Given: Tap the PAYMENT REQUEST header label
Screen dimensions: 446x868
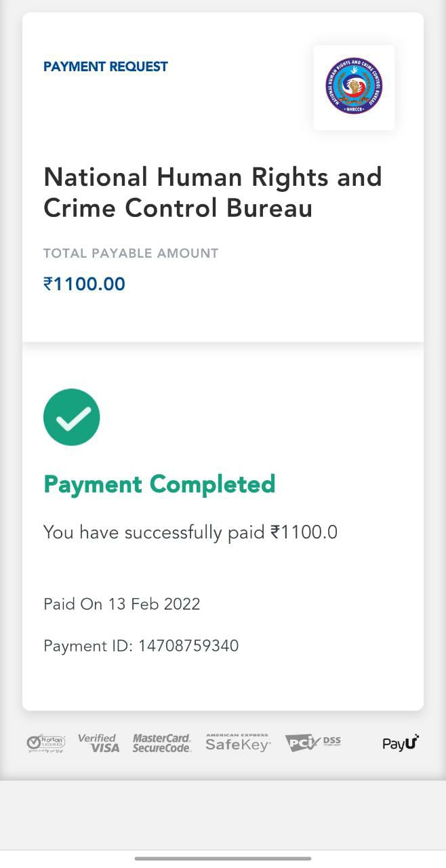Looking at the screenshot, I should click(106, 66).
